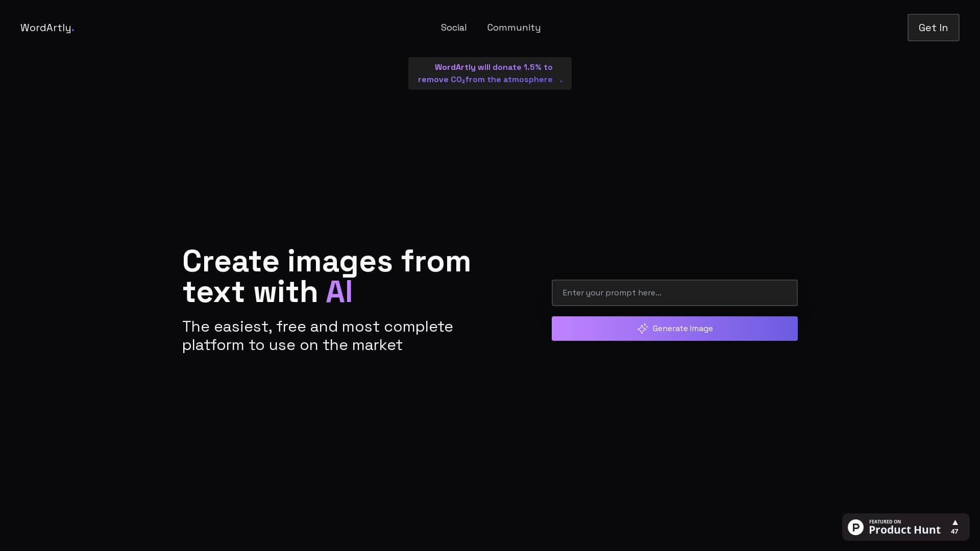Open the Community page
This screenshot has width=980, height=551.
click(514, 28)
